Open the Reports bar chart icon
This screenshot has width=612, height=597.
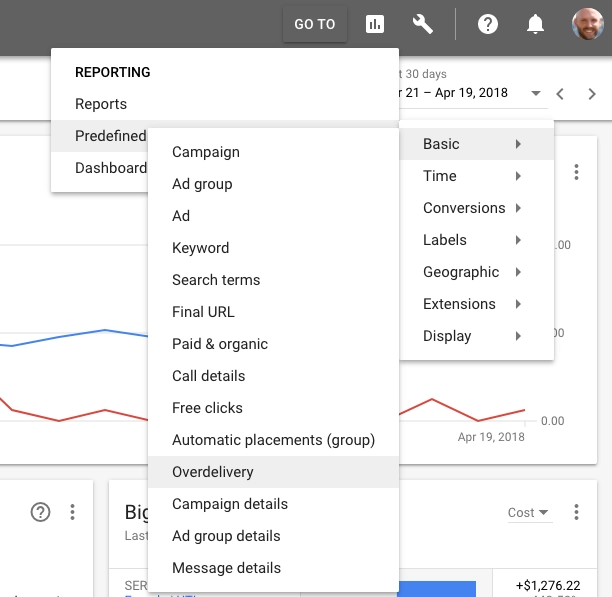point(375,24)
